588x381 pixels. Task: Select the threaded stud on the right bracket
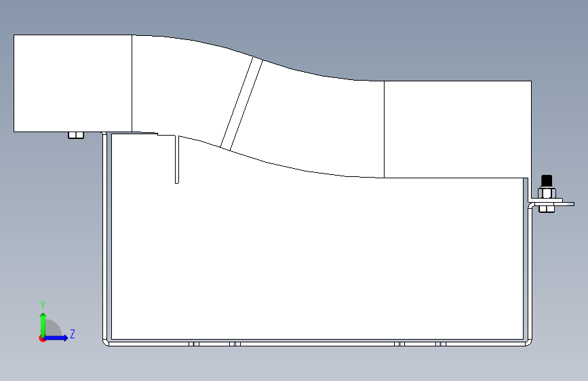547,182
